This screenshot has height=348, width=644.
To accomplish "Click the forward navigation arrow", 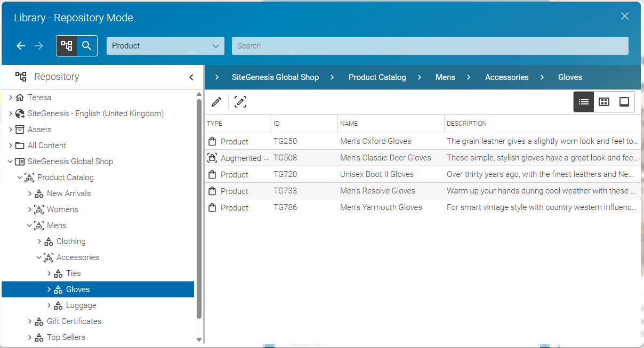I will [39, 46].
